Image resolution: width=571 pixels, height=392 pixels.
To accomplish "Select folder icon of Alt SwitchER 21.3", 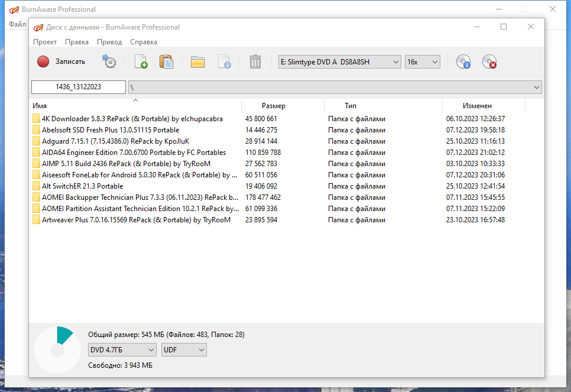I will coord(36,186).
